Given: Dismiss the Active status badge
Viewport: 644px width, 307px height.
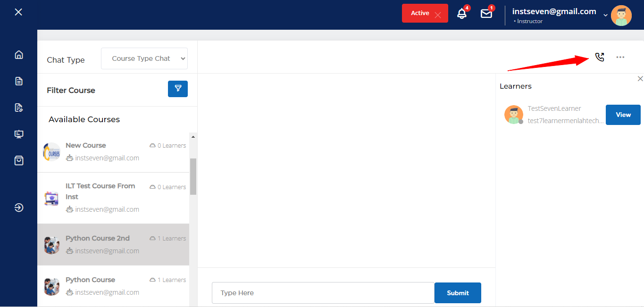Looking at the screenshot, I should (x=438, y=15).
